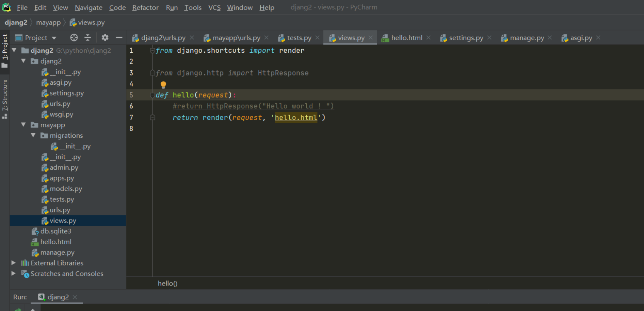Click the PyCharm logo icon
This screenshot has width=644, height=311.
tap(6, 7)
